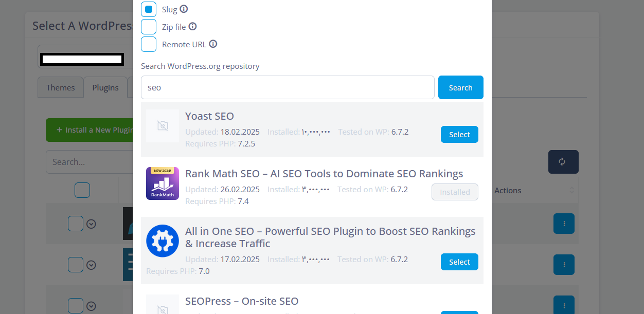Click All in One SEO PHP value 7.0

204,271
